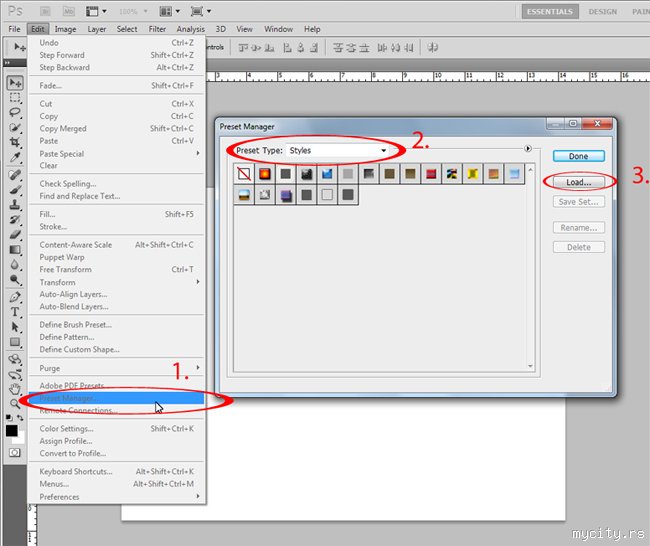Select the Hand tool
The image size is (650, 546).
(x=15, y=389)
